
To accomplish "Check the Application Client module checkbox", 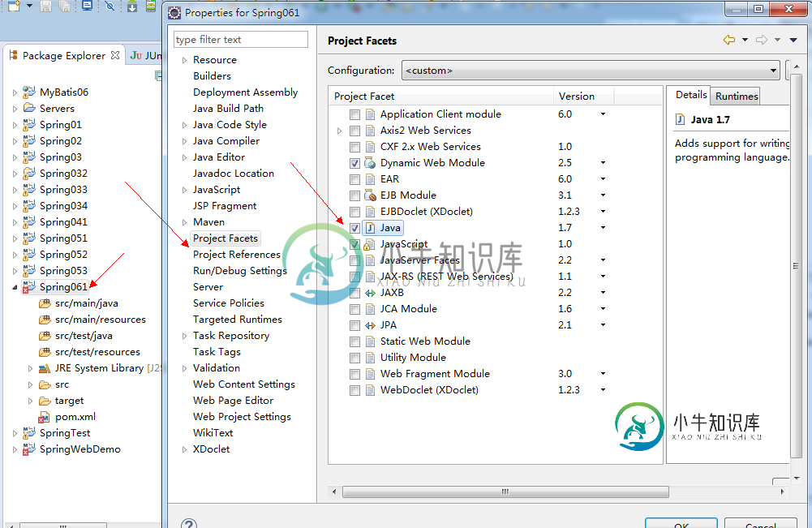I will coord(354,114).
